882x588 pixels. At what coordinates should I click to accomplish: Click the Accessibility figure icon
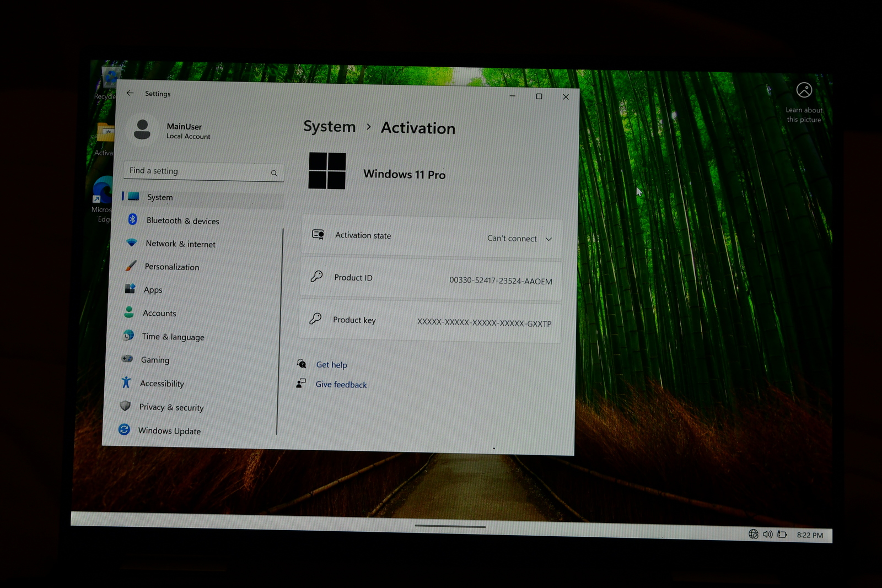[x=126, y=382]
